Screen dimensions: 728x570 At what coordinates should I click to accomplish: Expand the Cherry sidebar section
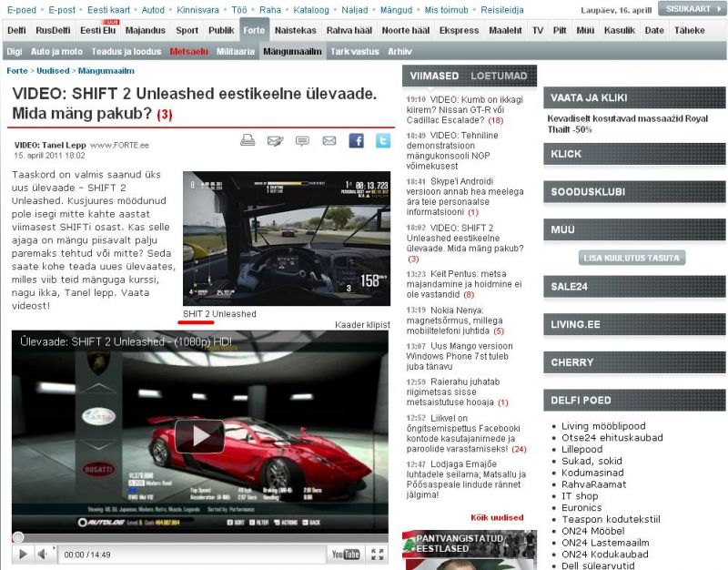point(634,362)
